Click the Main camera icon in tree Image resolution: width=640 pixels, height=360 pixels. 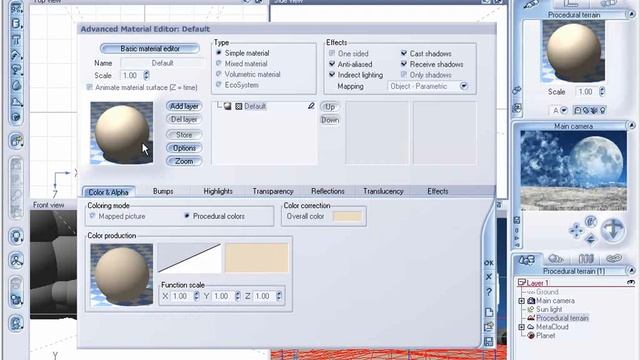(531, 300)
